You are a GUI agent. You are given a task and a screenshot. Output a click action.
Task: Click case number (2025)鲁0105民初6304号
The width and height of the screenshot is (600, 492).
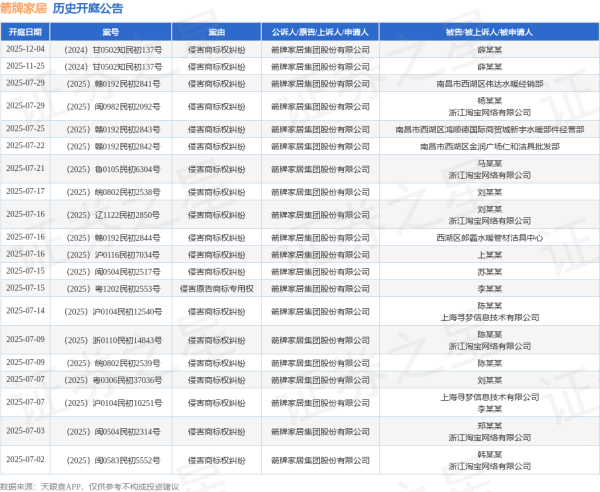click(x=111, y=169)
